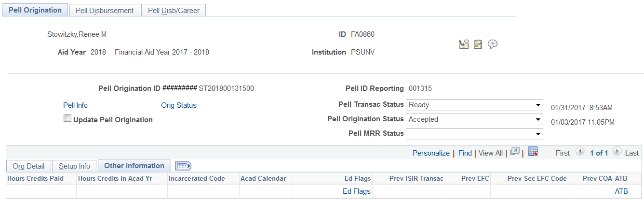
Task: Go to previous row arrow
Action: coord(580,152)
